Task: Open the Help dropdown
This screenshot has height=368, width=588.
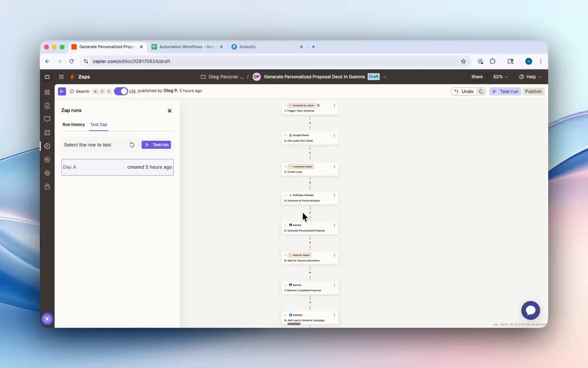Action: pos(530,77)
